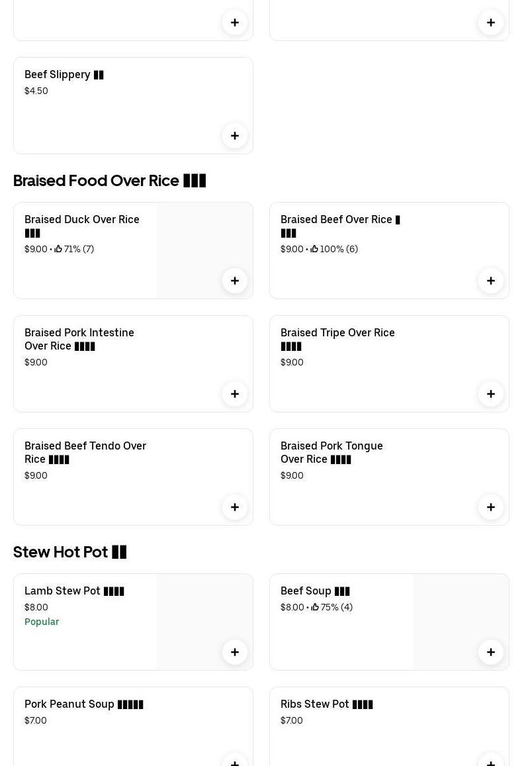532x766 pixels.
Task: Add Braised Beef Over Rice to cart
Action: [491, 281]
